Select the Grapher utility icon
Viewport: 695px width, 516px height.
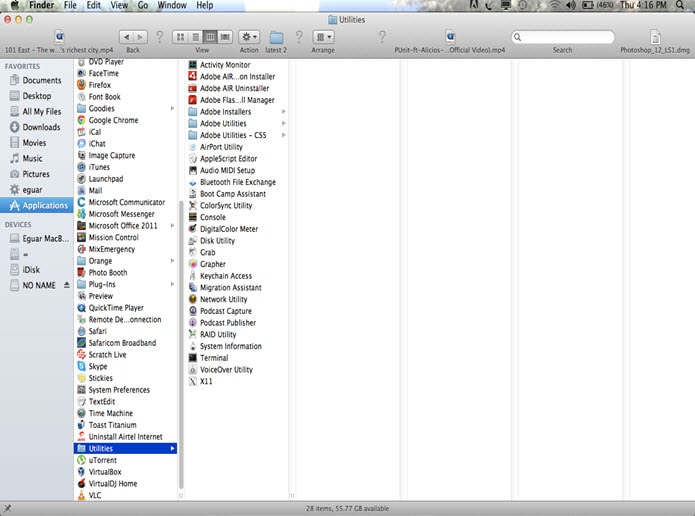point(192,264)
